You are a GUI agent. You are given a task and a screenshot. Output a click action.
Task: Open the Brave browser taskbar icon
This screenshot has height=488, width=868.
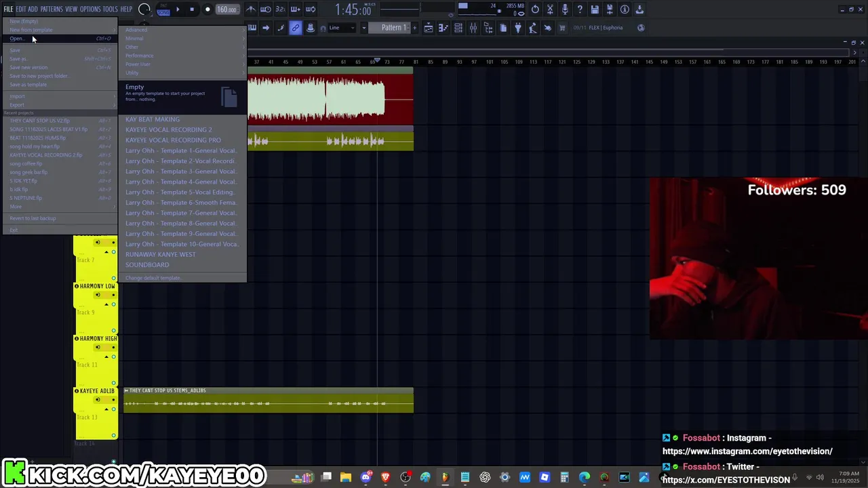click(386, 477)
